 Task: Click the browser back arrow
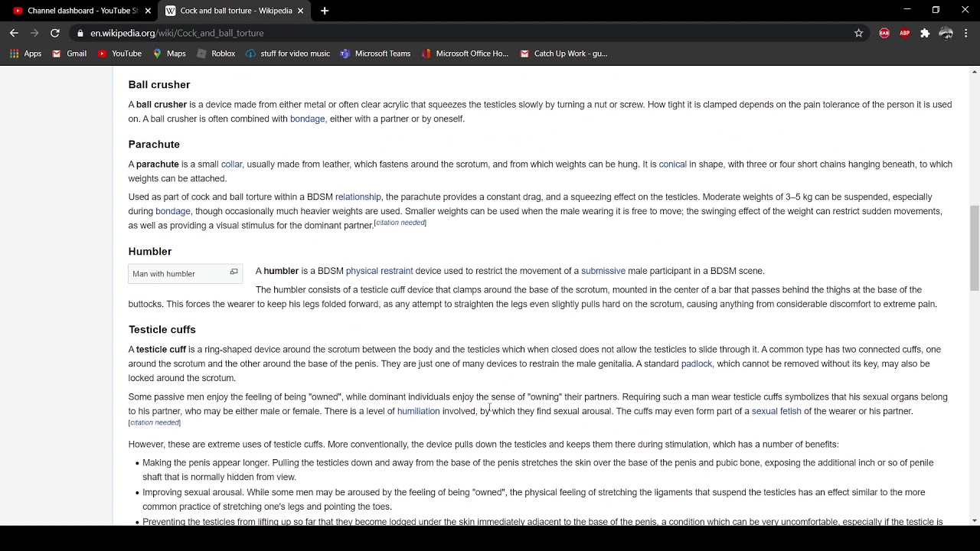point(14,33)
